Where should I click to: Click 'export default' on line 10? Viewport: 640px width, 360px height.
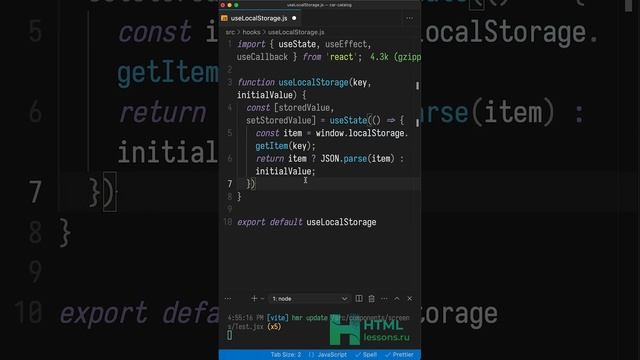coord(270,222)
